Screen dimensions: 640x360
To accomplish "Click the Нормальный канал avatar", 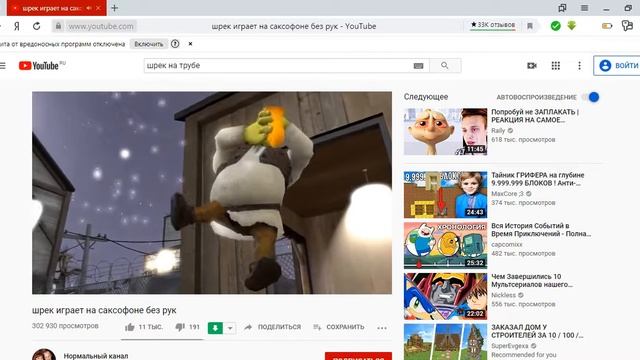I will coord(44,354).
